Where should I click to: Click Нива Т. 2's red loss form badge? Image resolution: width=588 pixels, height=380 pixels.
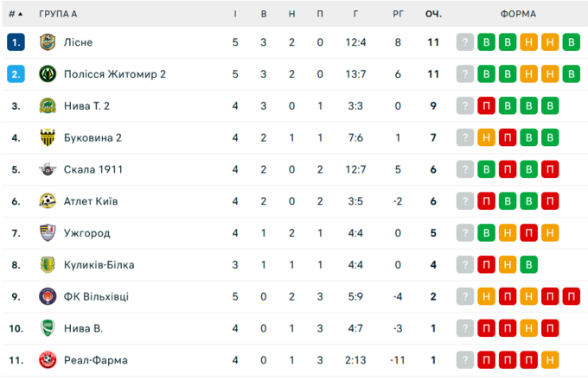487,106
